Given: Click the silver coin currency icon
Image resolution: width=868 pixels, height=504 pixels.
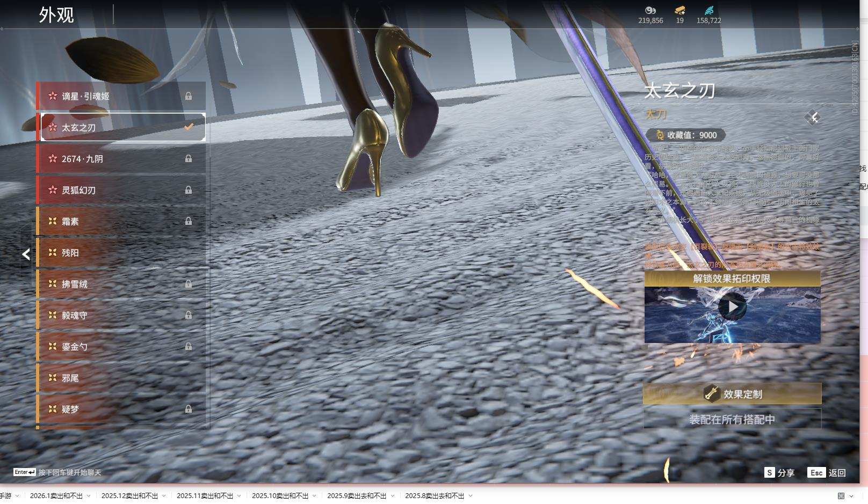Looking at the screenshot, I should pos(650,10).
